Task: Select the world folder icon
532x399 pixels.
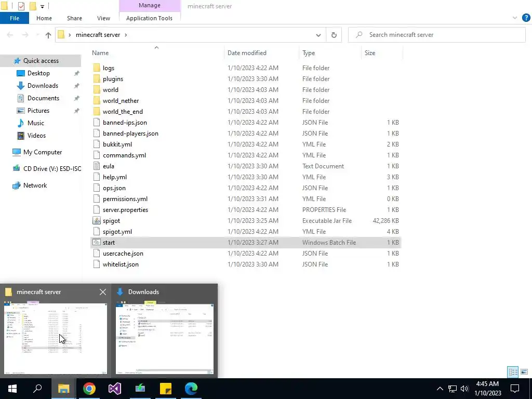Action: point(97,89)
